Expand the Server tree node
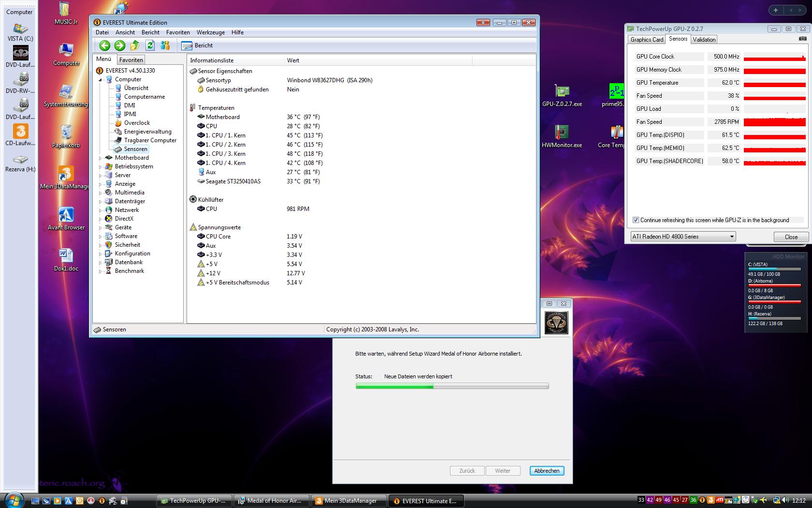Screen dimensions: 812x508 click(x=100, y=175)
